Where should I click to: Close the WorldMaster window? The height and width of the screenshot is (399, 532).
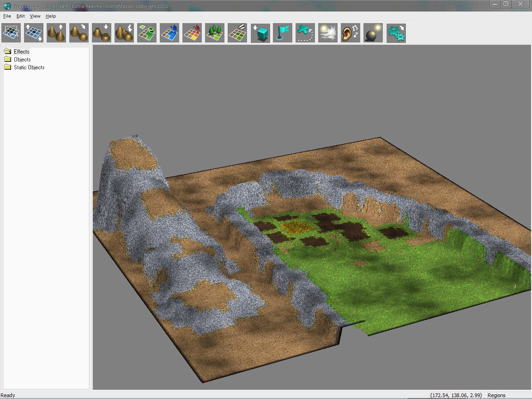coord(520,4)
